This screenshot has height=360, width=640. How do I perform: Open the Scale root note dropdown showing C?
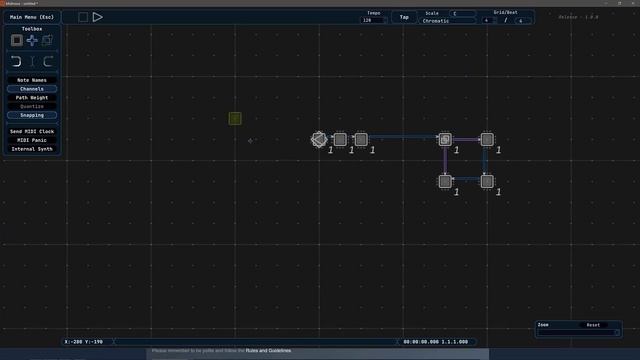tap(462, 13)
